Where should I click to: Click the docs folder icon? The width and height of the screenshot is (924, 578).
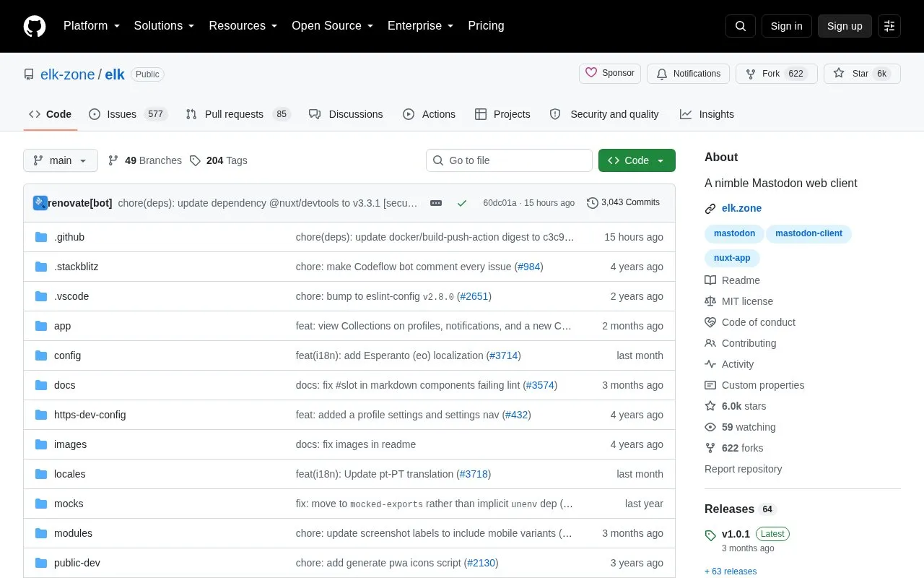click(41, 385)
